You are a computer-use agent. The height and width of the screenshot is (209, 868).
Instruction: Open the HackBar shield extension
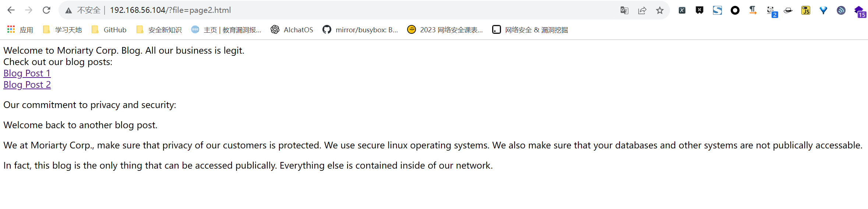click(699, 10)
